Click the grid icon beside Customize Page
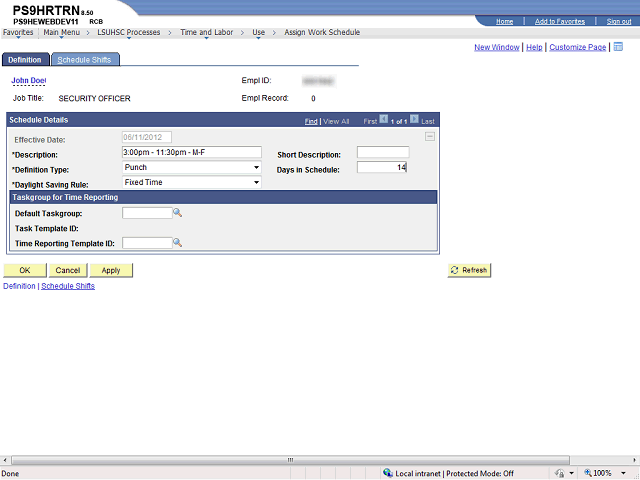Screen dimensions: 640x480 click(x=618, y=47)
